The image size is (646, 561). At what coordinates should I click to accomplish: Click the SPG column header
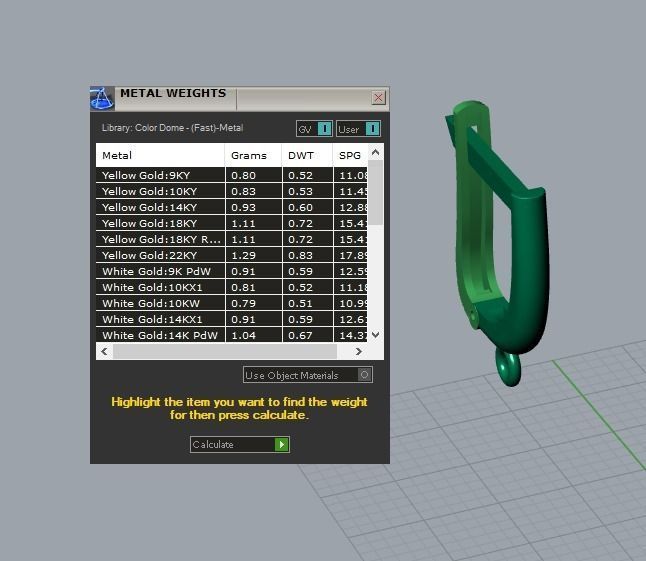[350, 155]
